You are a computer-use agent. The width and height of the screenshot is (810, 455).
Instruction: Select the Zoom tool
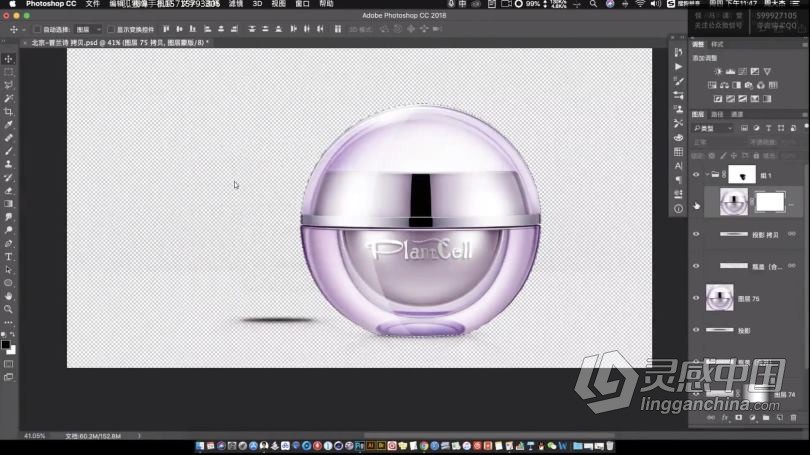click(8, 309)
